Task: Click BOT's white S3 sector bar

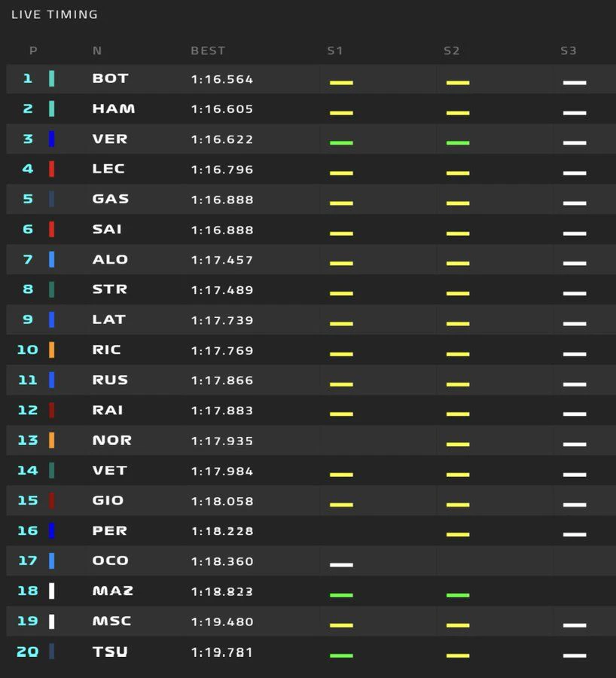Action: (x=575, y=83)
